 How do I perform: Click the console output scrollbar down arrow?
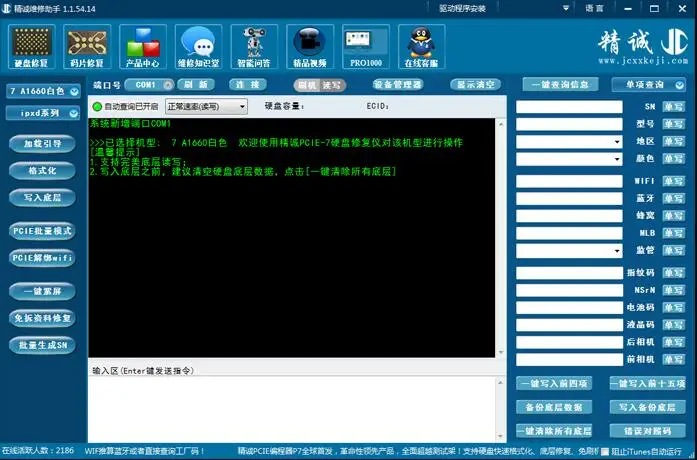tap(501, 353)
